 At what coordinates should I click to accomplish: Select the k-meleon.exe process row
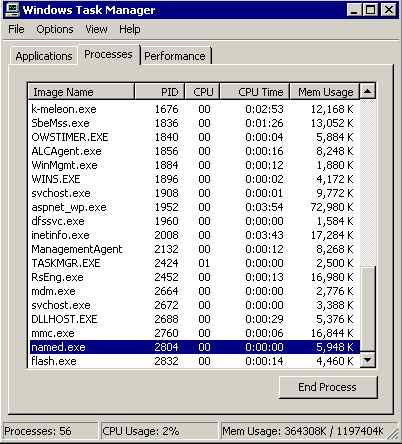pyautogui.click(x=194, y=109)
